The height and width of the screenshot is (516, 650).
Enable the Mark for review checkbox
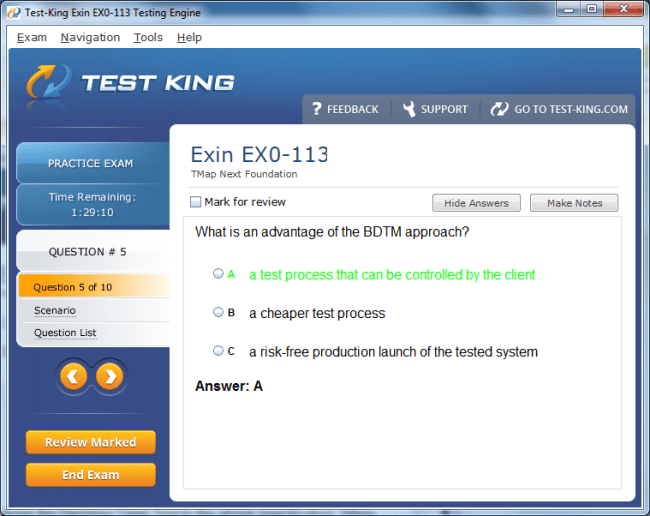196,202
